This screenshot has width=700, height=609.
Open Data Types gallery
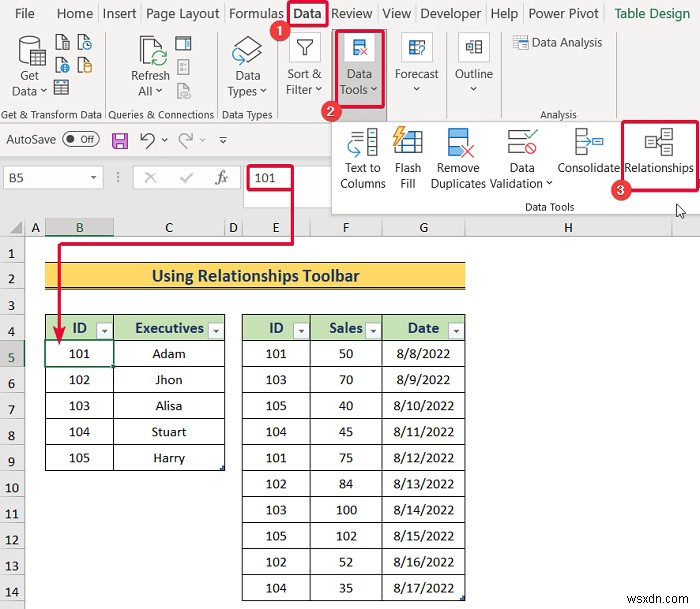coord(247,67)
